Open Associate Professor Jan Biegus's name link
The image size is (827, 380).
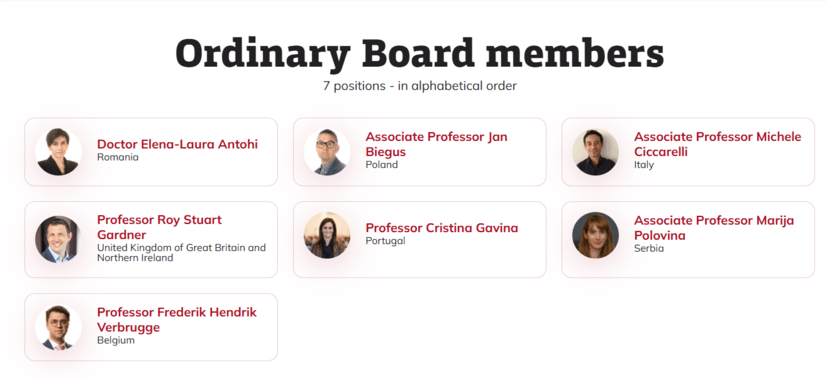pyautogui.click(x=436, y=144)
